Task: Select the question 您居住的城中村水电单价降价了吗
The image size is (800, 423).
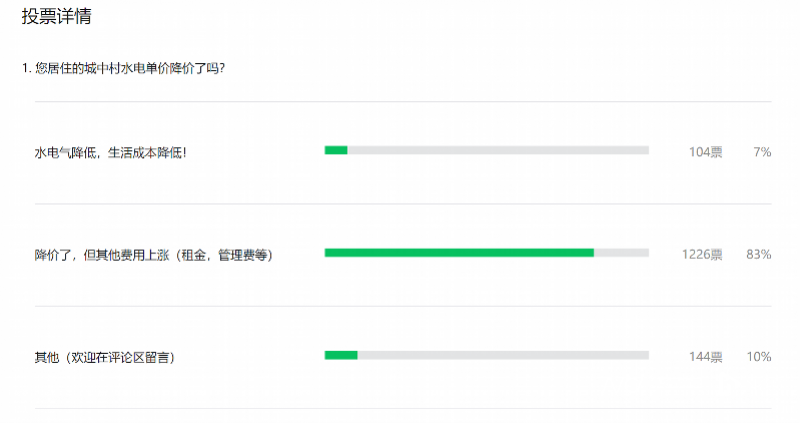Action: click(x=130, y=68)
